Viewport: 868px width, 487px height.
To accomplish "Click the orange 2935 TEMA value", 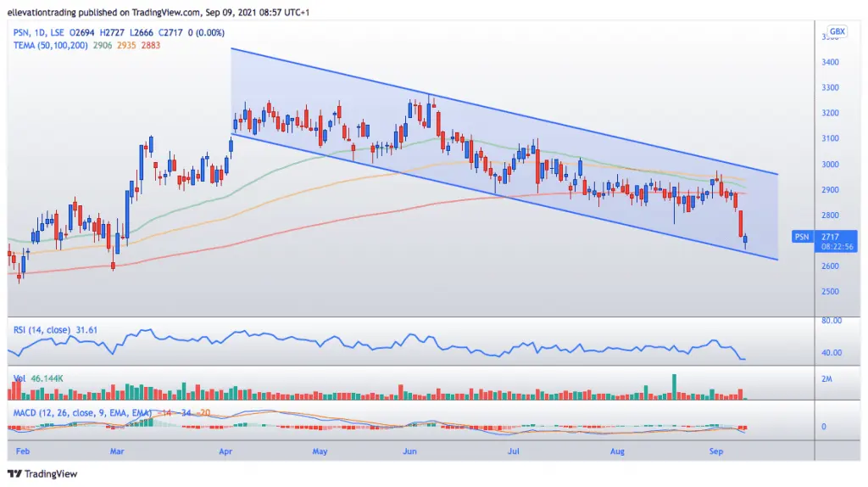I will [x=126, y=46].
